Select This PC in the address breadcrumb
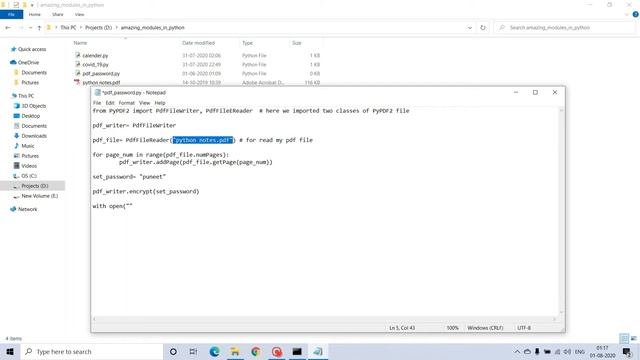The height and width of the screenshot is (360, 640). click(68, 28)
